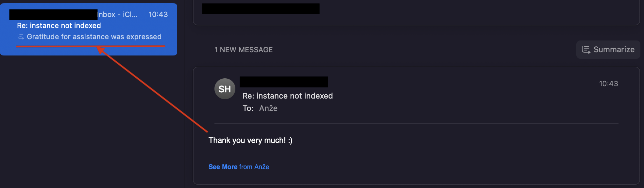Click the SH sender avatar
This screenshot has height=188, width=644.
(225, 89)
